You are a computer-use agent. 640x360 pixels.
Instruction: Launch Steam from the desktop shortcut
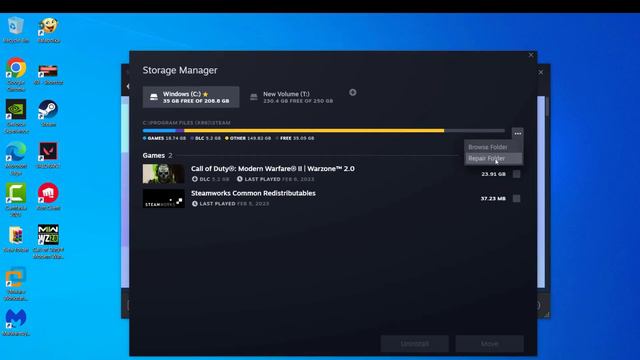pyautogui.click(x=48, y=113)
